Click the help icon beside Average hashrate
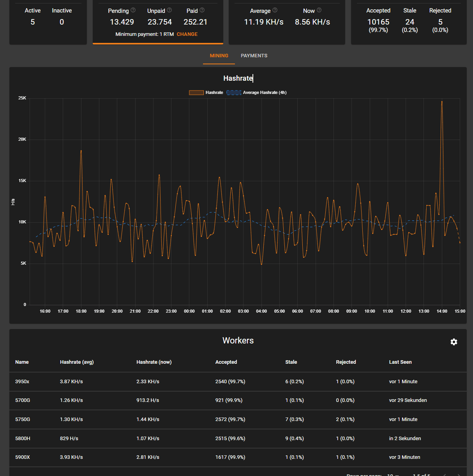 (275, 10)
